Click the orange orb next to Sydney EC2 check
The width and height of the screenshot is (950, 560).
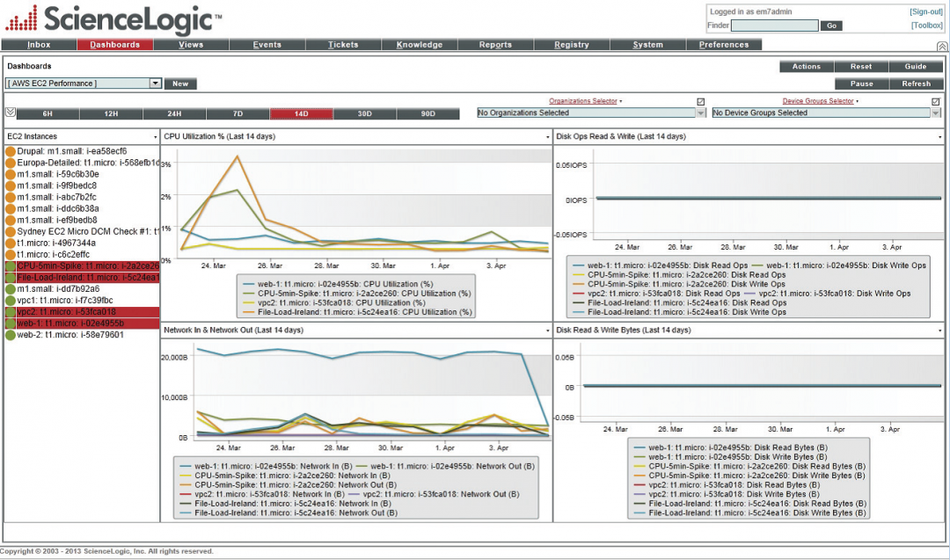(11, 231)
